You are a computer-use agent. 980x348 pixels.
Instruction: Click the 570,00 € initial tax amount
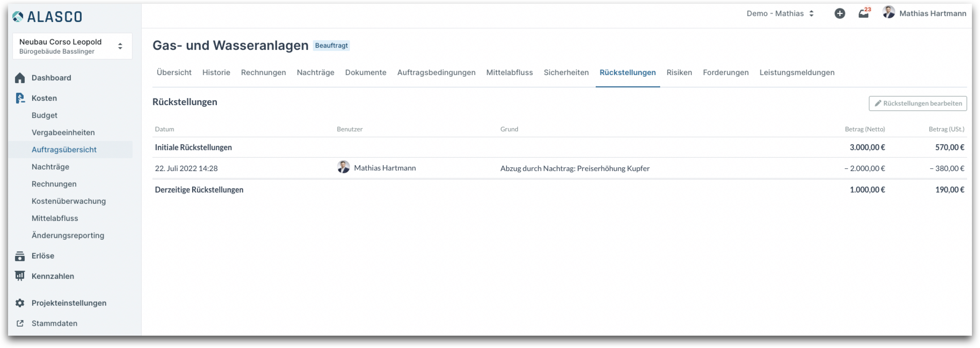pyautogui.click(x=950, y=147)
